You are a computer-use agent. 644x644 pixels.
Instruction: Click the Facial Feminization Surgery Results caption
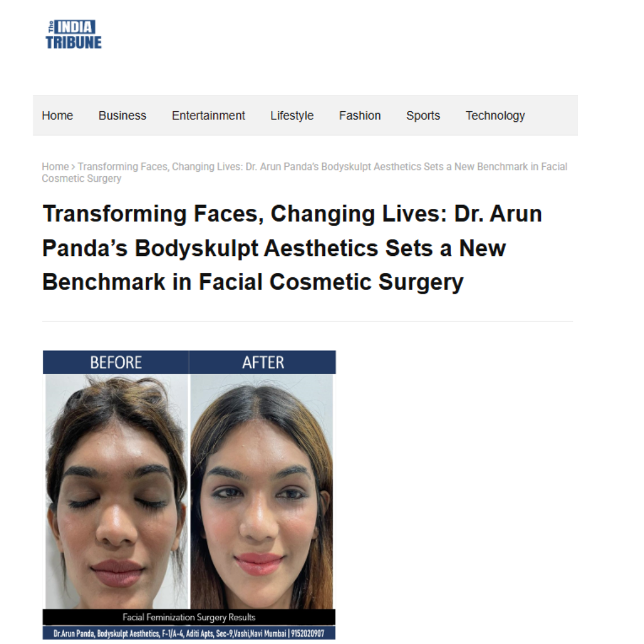189,618
